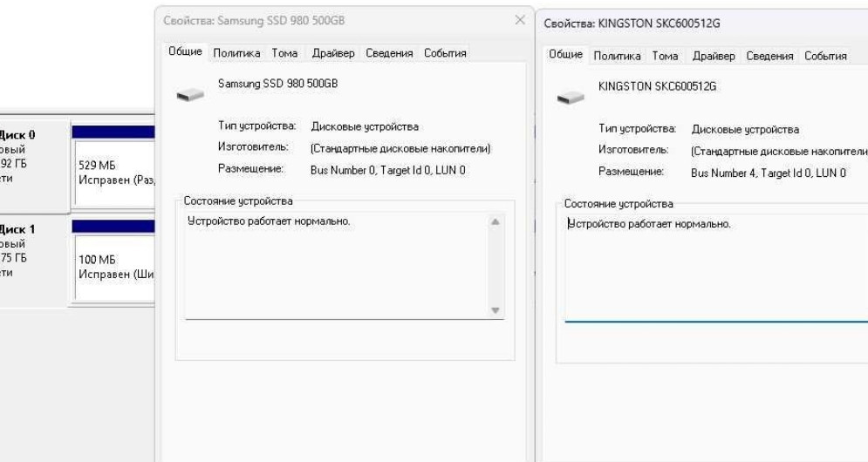This screenshot has height=462, width=868.
Task: Open Тома tab in Samsung SSD properties
Action: 284,53
